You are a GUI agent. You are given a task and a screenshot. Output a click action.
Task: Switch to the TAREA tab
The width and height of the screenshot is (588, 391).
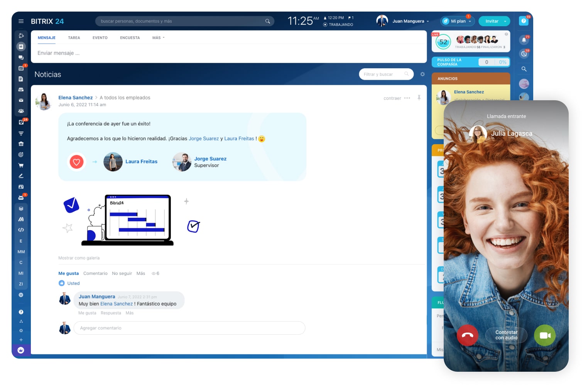[74, 38]
